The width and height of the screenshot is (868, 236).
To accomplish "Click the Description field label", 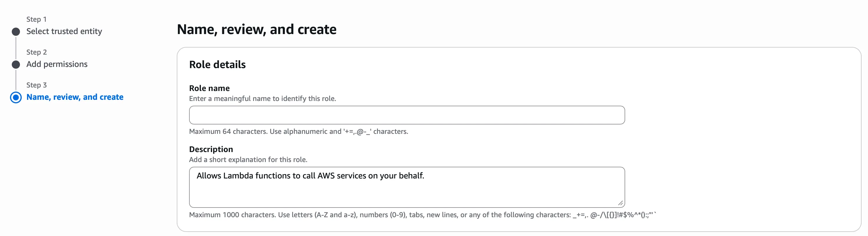I will coord(211,149).
